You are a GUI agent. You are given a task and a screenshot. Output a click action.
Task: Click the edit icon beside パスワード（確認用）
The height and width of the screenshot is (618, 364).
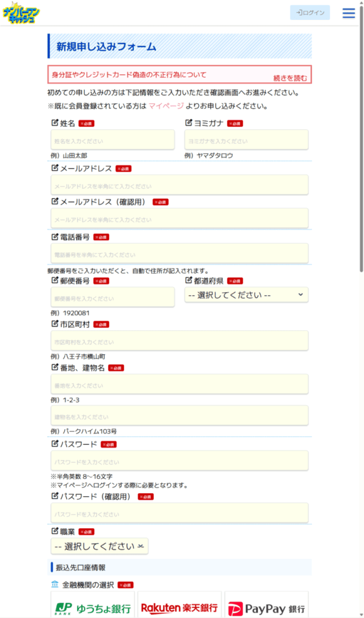click(55, 496)
